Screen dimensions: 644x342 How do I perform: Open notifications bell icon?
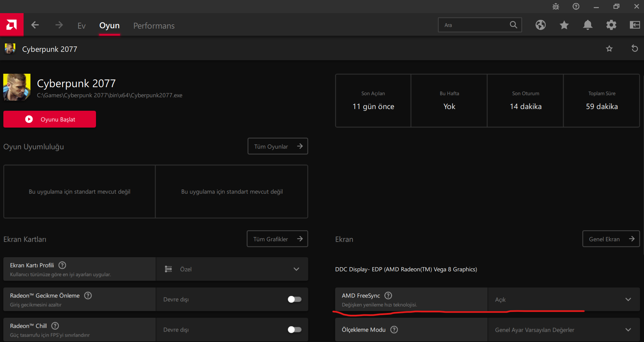point(588,25)
